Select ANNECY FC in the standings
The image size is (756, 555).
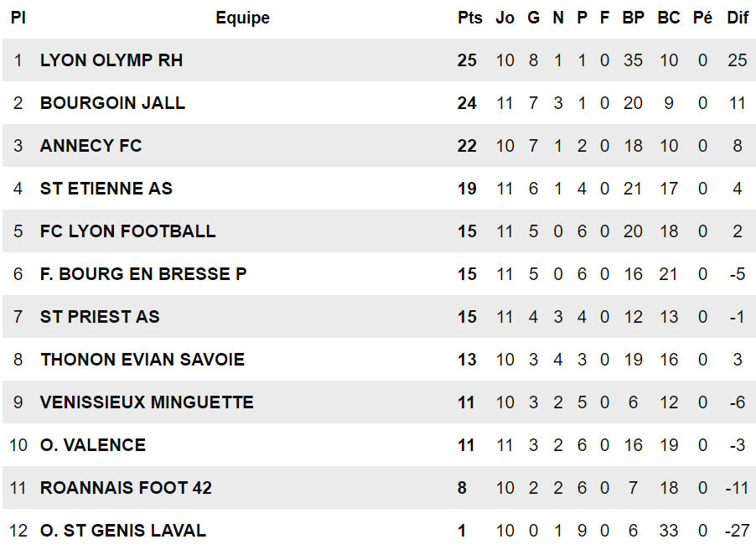click(91, 146)
